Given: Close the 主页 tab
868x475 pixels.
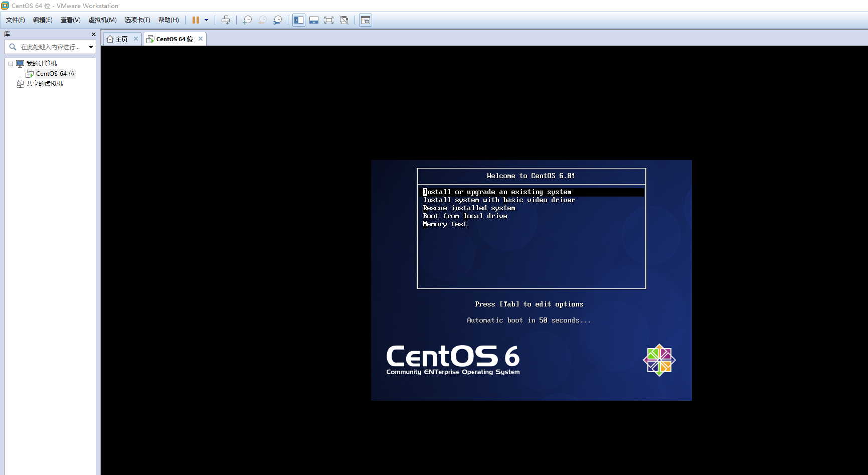Looking at the screenshot, I should (x=136, y=39).
